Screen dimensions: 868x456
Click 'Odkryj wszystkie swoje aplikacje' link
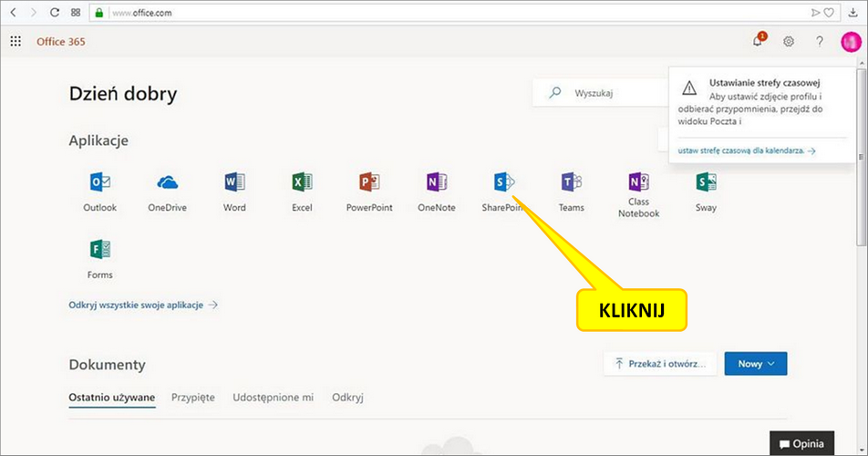(x=143, y=305)
